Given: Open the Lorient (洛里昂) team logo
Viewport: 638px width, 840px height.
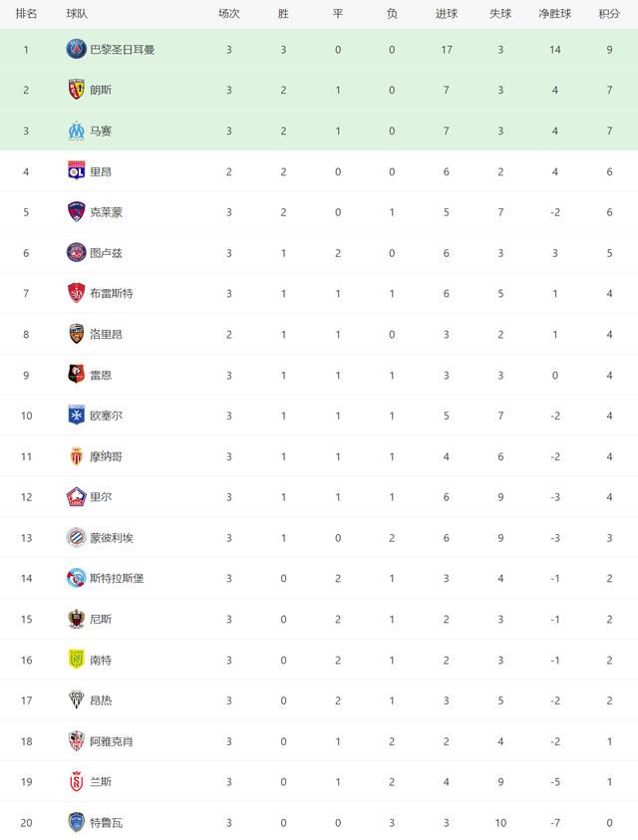Looking at the screenshot, I should tap(76, 334).
